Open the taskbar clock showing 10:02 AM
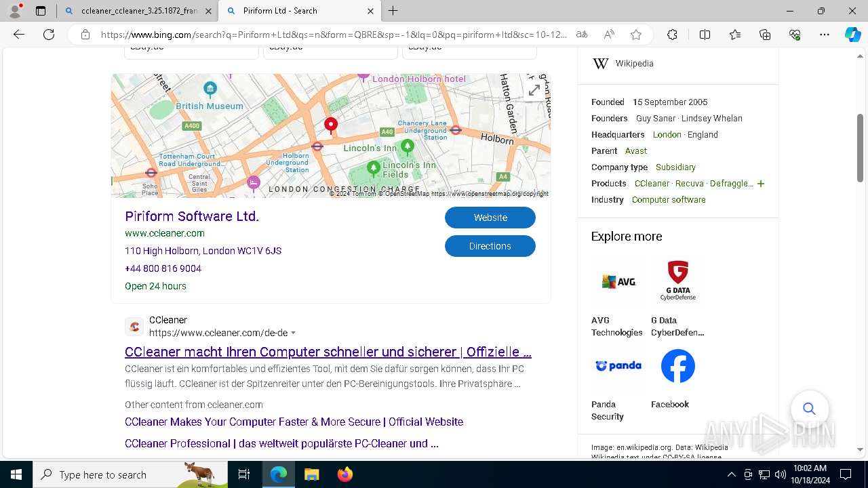This screenshot has width=868, height=488. click(x=810, y=474)
